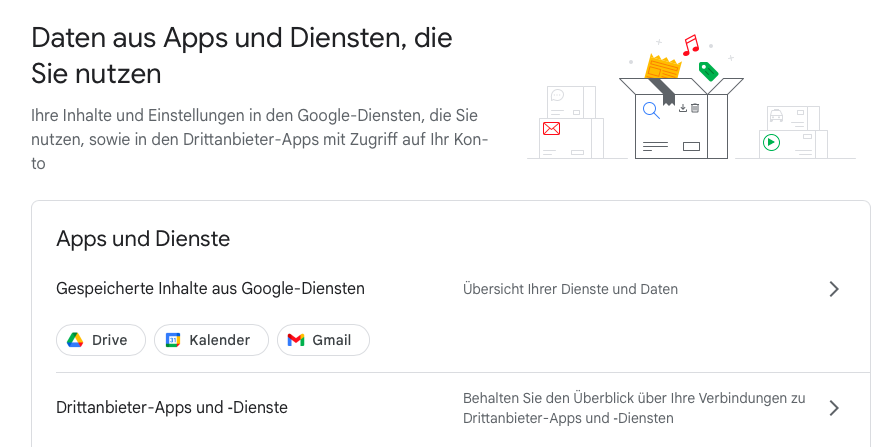Screen dimensions: 891x447
Task: Expand the Gespeicherte Inhalte row chevron
Action: tap(834, 289)
